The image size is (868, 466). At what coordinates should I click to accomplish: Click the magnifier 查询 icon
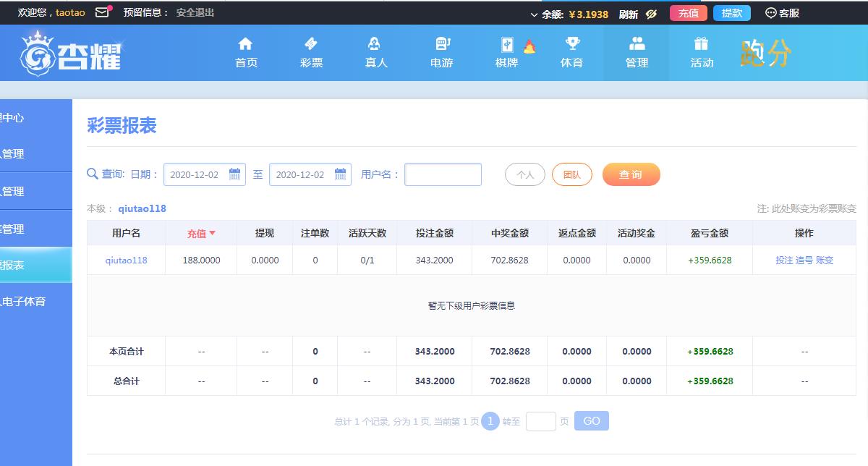coord(93,174)
